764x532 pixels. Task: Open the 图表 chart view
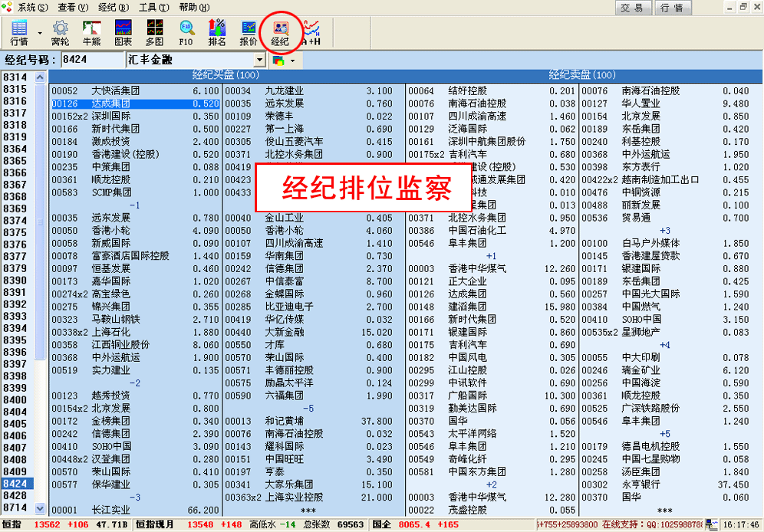123,32
